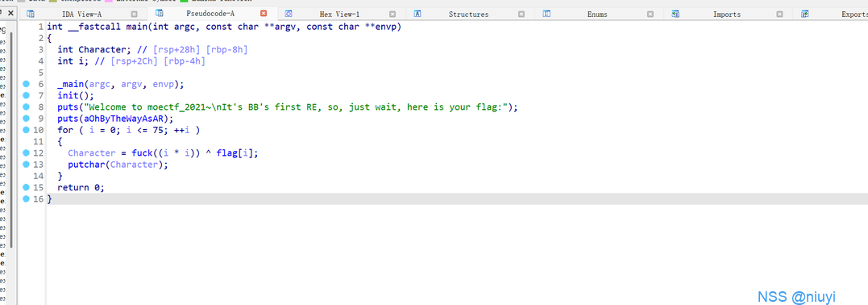This screenshot has height=305, width=868.
Task: Click the Structures tab icon
Action: (x=417, y=14)
